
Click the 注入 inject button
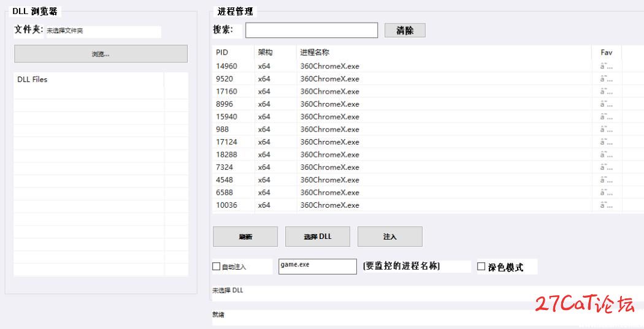389,236
